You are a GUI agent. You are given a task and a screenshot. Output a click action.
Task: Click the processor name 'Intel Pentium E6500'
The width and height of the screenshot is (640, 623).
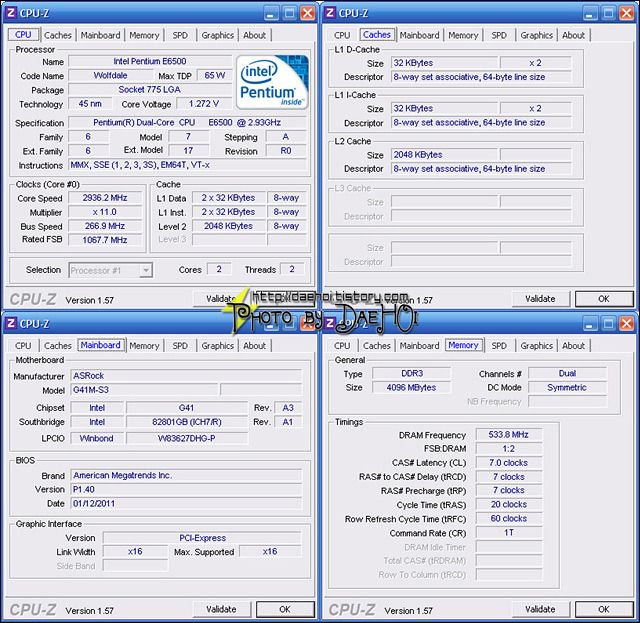pyautogui.click(x=150, y=61)
